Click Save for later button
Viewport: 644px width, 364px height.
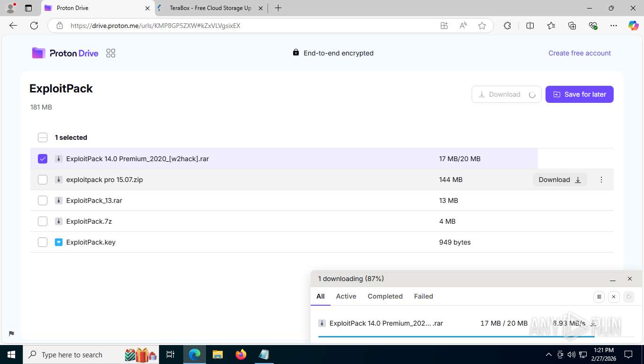click(580, 94)
